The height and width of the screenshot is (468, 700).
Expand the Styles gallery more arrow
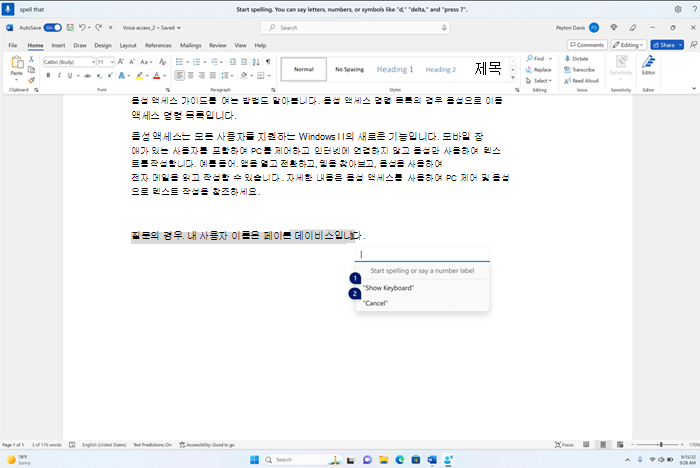click(513, 78)
